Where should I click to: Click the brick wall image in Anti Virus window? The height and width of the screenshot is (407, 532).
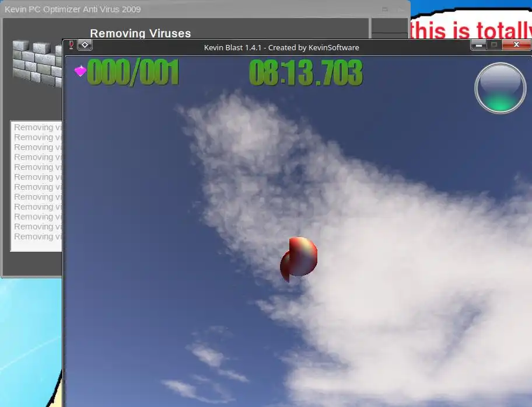coord(37,64)
